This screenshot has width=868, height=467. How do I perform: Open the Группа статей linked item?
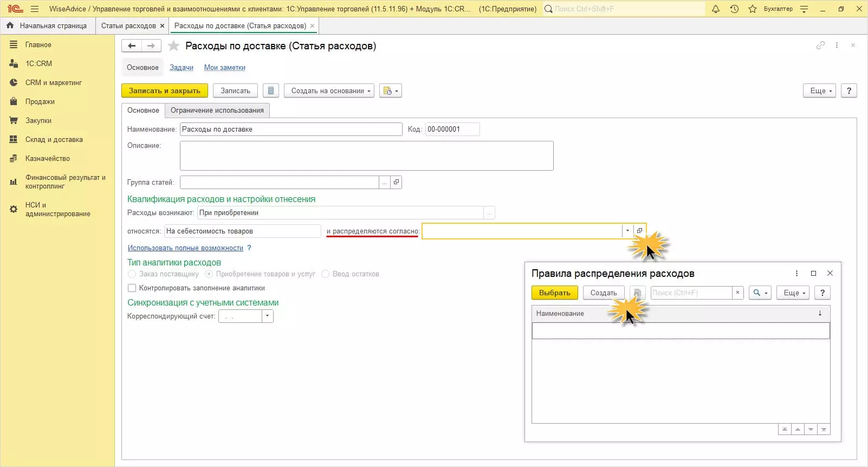[396, 183]
